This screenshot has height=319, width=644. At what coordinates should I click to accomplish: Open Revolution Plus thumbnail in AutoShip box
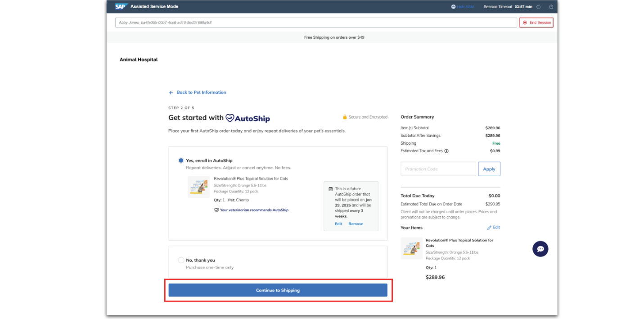(198, 187)
